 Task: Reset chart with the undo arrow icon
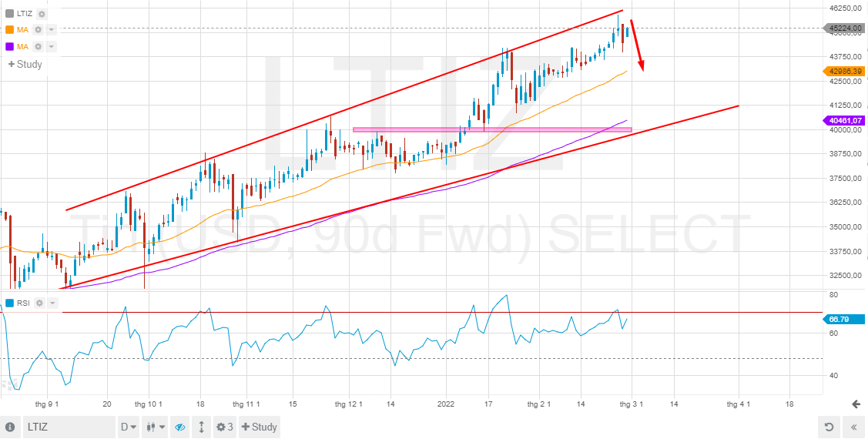click(x=829, y=427)
